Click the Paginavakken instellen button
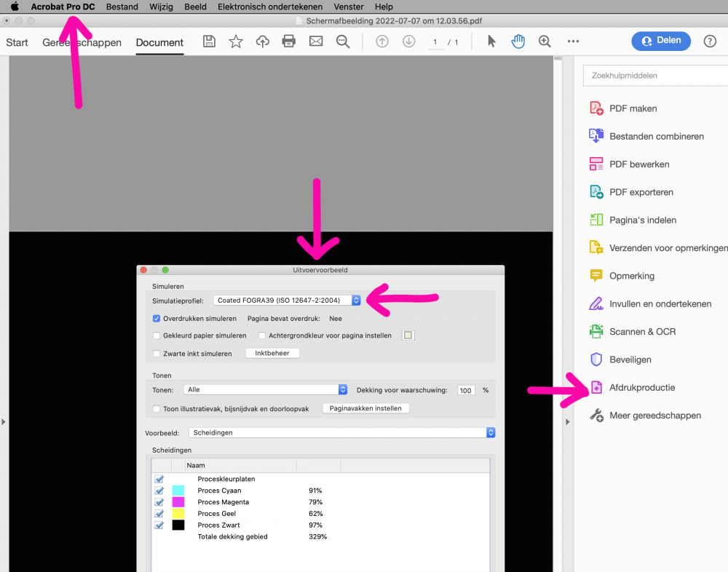Screen dimensions: 728x572 click(x=366, y=408)
